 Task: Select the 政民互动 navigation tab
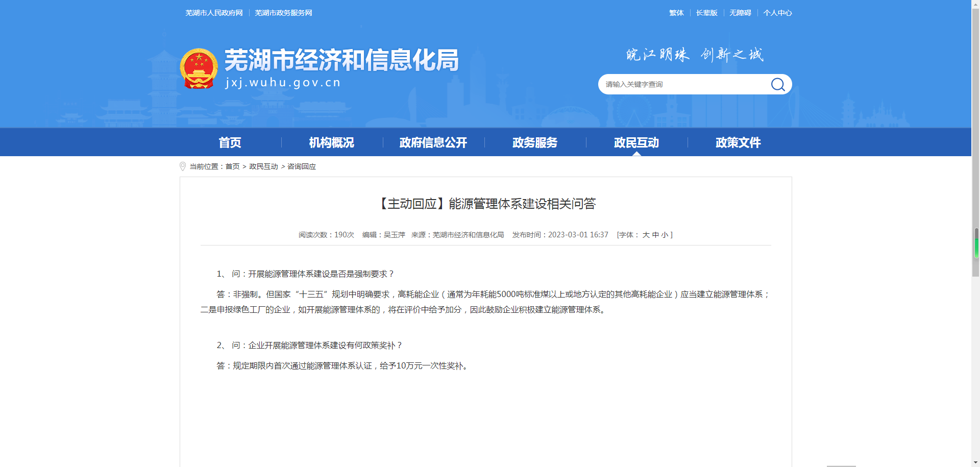tap(636, 142)
